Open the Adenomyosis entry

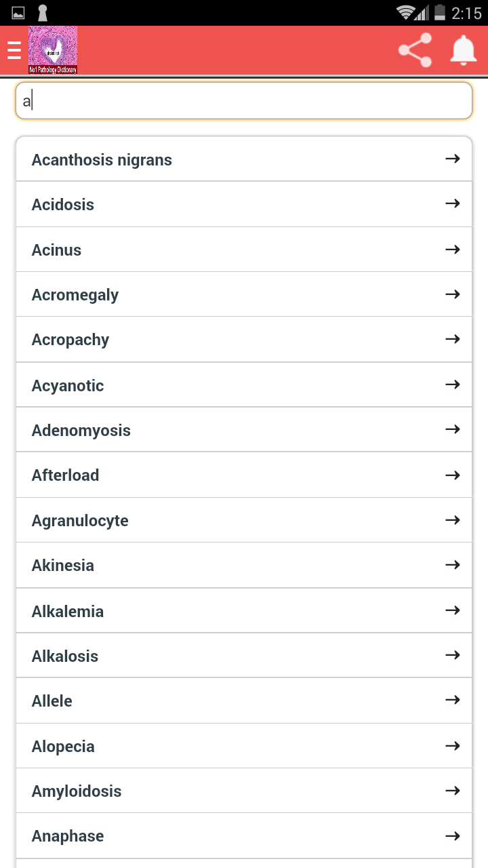pos(203,429)
